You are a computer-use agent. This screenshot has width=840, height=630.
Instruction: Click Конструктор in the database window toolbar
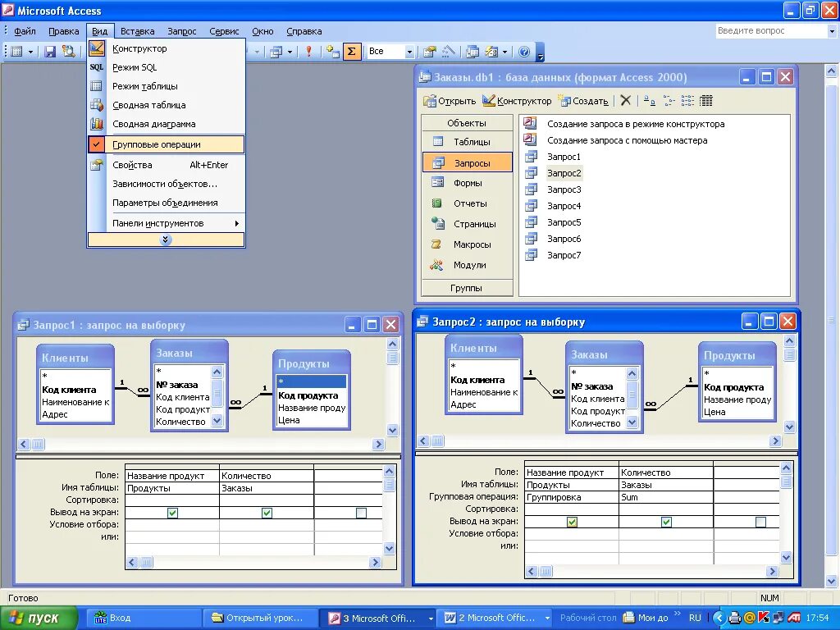click(517, 101)
